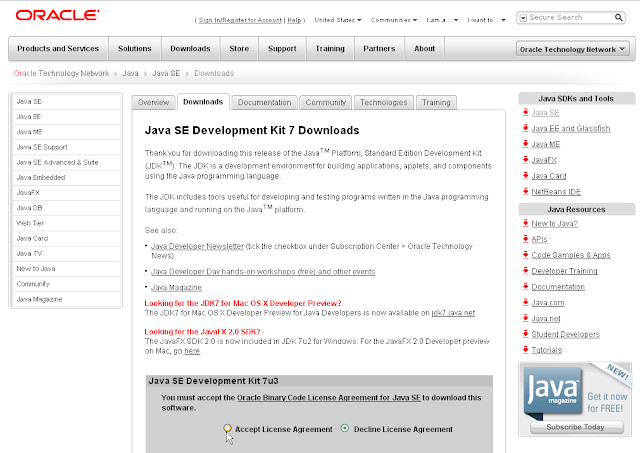Open the Training main menu item
Viewport: 640px width, 453px height.
point(330,49)
